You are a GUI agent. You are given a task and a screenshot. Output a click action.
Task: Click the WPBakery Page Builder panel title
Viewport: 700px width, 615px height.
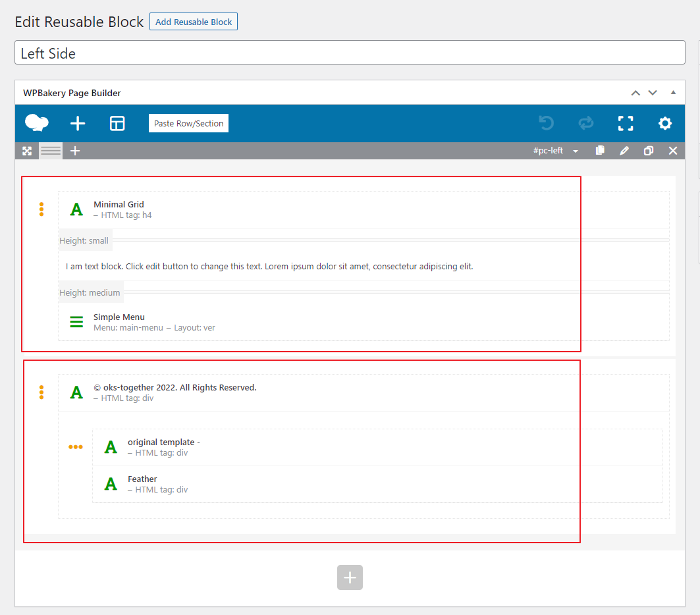pyautogui.click(x=72, y=93)
